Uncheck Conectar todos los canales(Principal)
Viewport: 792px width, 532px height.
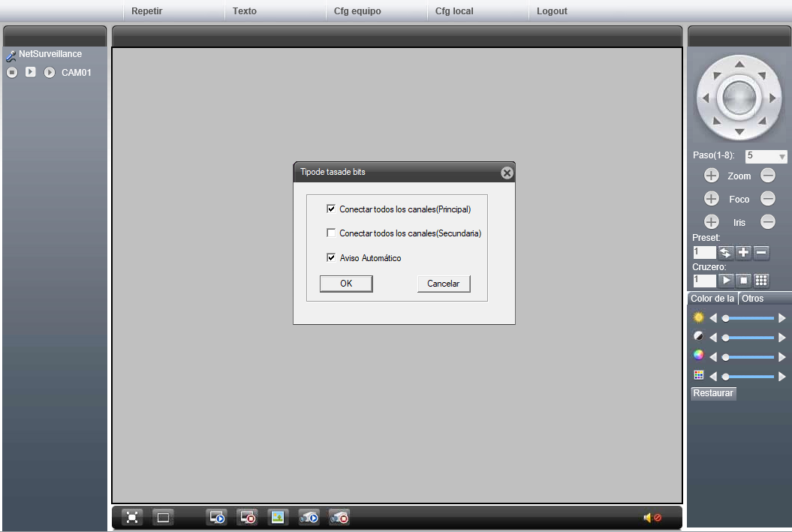331,209
